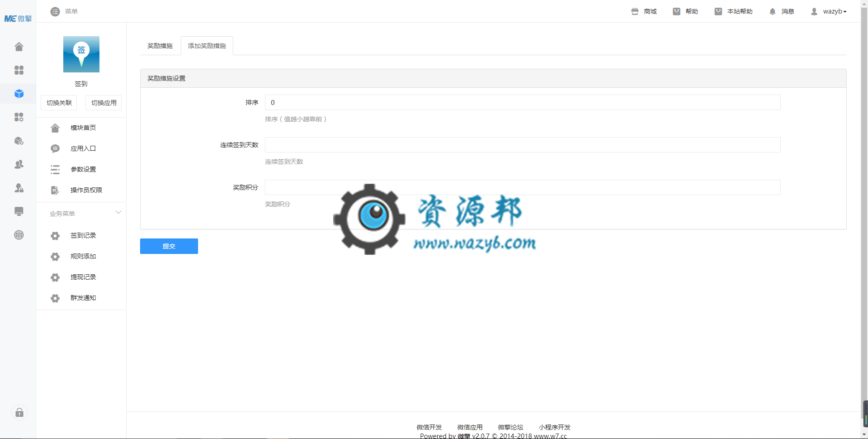Open the wazyb account dropdown
The image size is (868, 439).
[829, 11]
